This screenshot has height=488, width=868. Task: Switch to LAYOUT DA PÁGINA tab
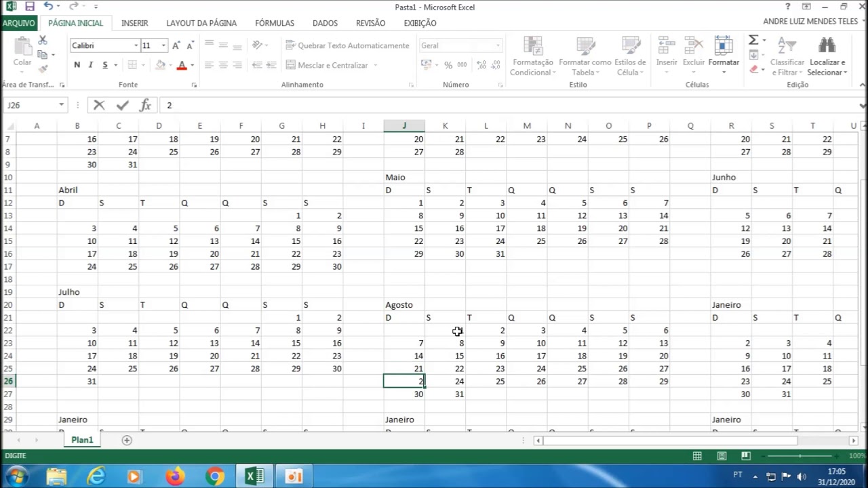[201, 23]
